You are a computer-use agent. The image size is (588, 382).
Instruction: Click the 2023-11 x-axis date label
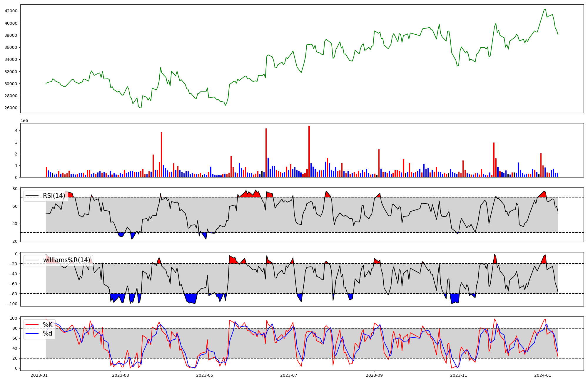[x=458, y=375]
